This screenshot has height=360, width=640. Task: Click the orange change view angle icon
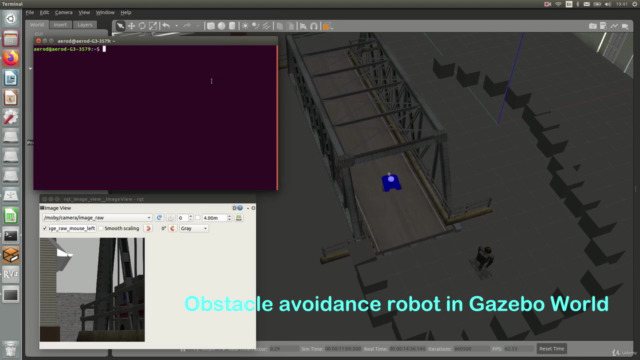(326, 27)
